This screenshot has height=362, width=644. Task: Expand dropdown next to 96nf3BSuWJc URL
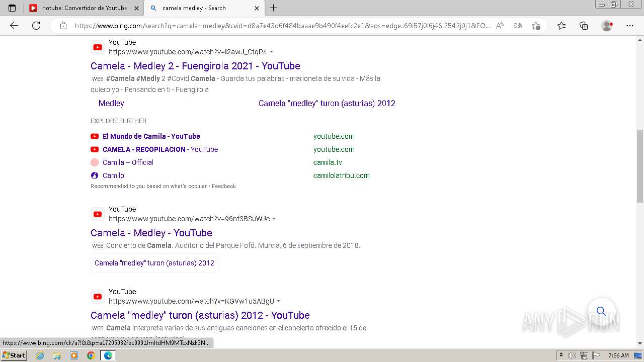(274, 219)
